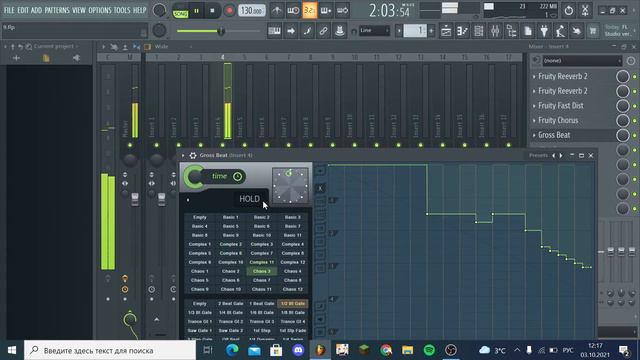Toggle loop recording icon
The image size is (640, 360).
pos(342,11)
